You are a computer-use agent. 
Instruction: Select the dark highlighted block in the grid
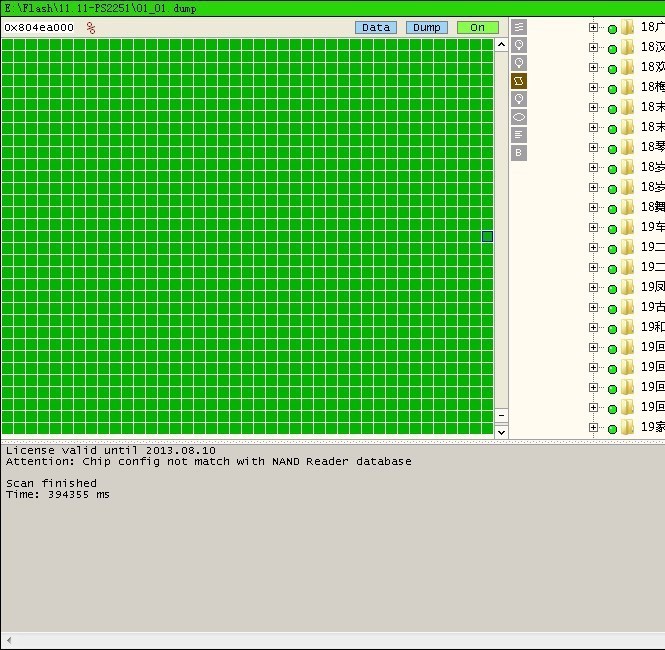click(487, 237)
